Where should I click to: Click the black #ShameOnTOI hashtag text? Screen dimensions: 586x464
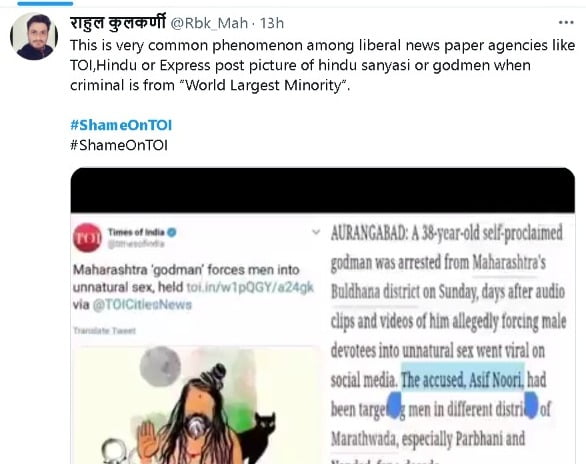119,145
